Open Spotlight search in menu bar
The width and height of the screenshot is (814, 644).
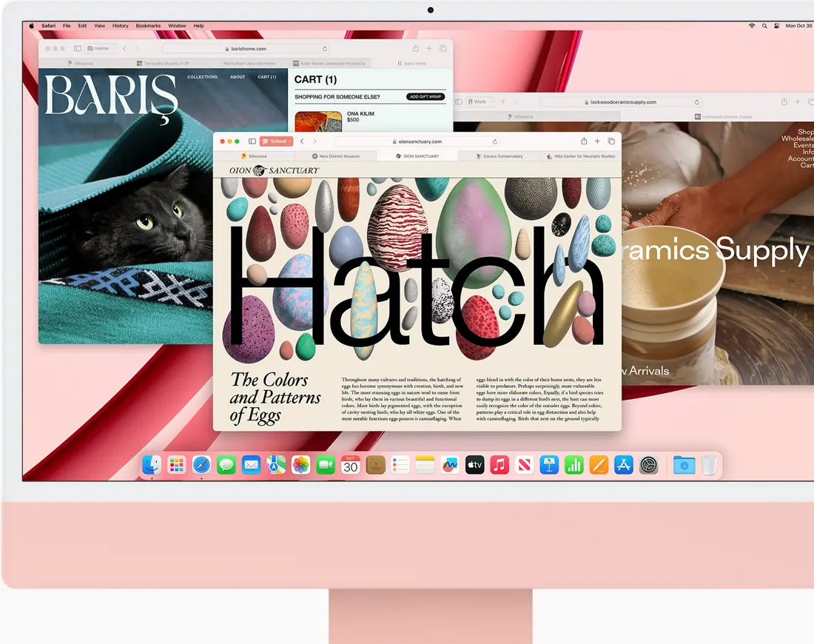click(x=764, y=25)
